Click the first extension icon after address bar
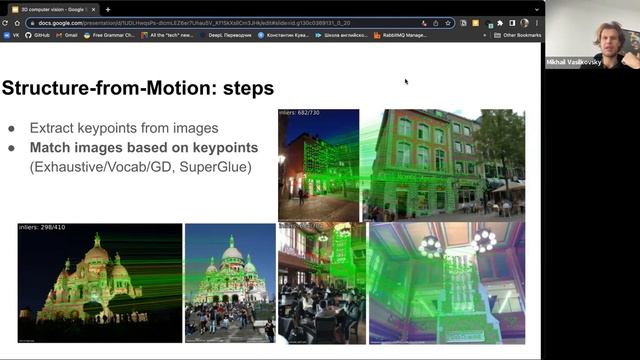 click(x=463, y=23)
